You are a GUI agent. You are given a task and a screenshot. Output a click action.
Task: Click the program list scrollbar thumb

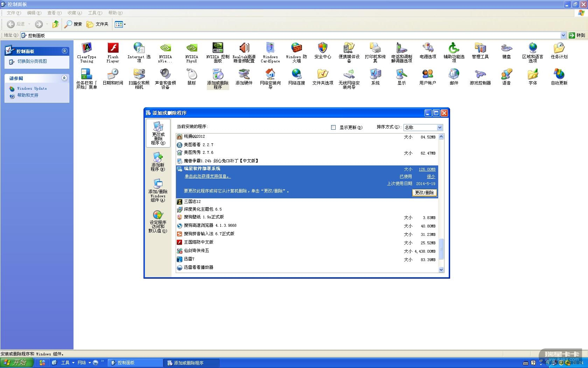(441, 249)
